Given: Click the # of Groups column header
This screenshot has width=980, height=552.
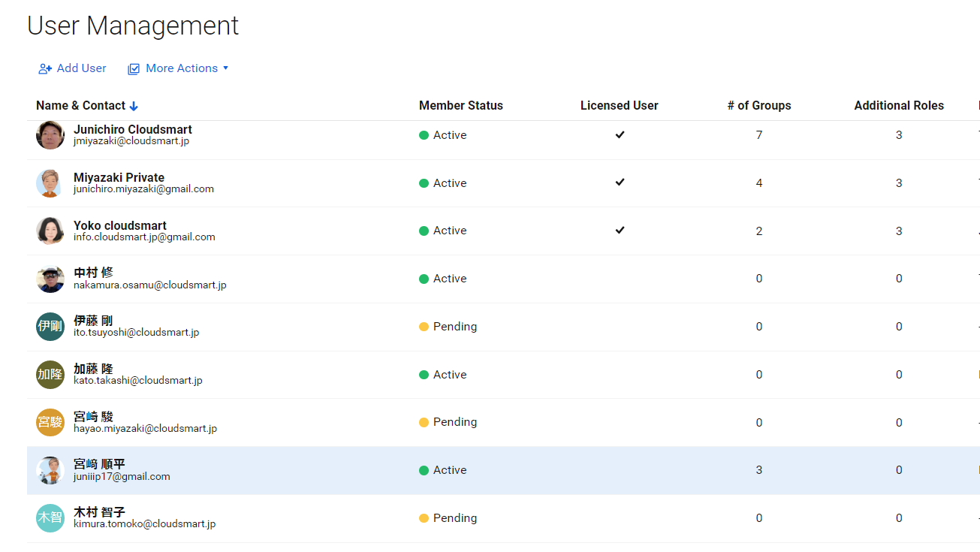Looking at the screenshot, I should [x=758, y=106].
